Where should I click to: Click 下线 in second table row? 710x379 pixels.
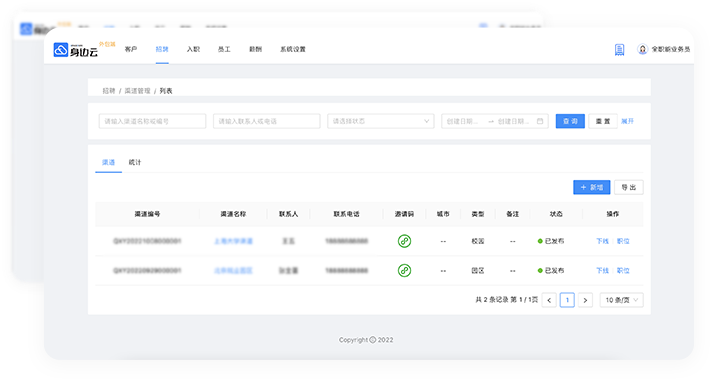click(602, 271)
